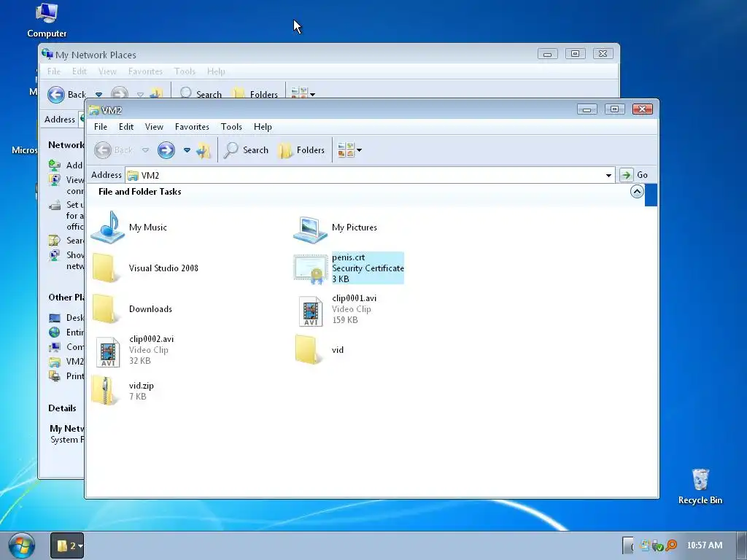Select the Visual Studio 2008 folder icon
Image resolution: width=747 pixels, height=560 pixels.
(x=104, y=268)
